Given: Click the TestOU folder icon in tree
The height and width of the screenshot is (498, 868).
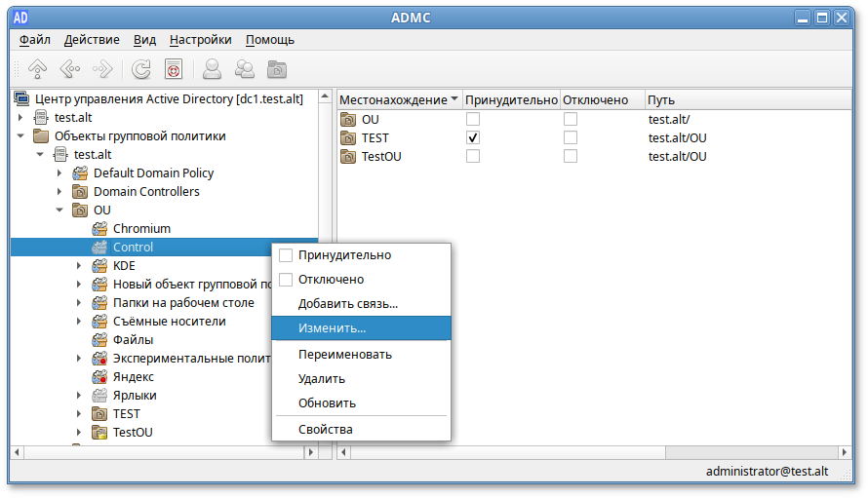Looking at the screenshot, I should click(99, 433).
